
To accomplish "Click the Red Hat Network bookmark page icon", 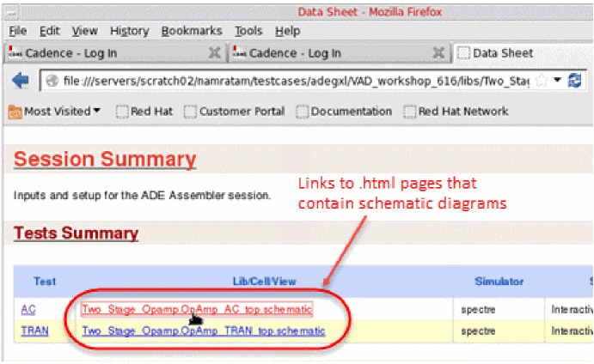I will (x=409, y=112).
